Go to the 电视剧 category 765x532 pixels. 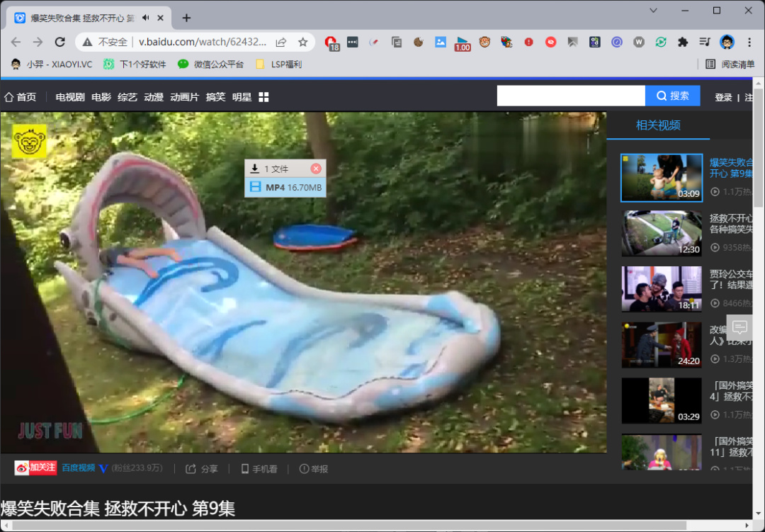(69, 97)
